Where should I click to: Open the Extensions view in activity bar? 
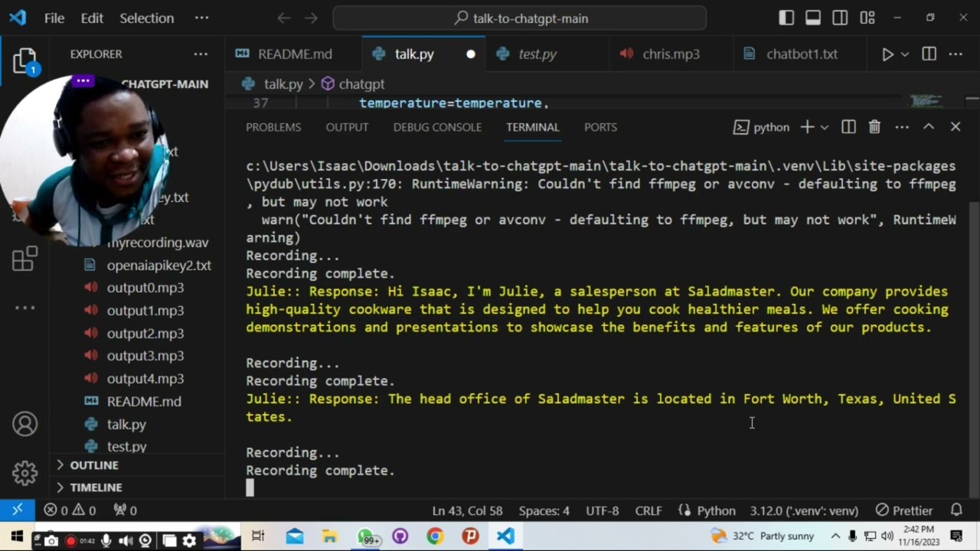(24, 259)
